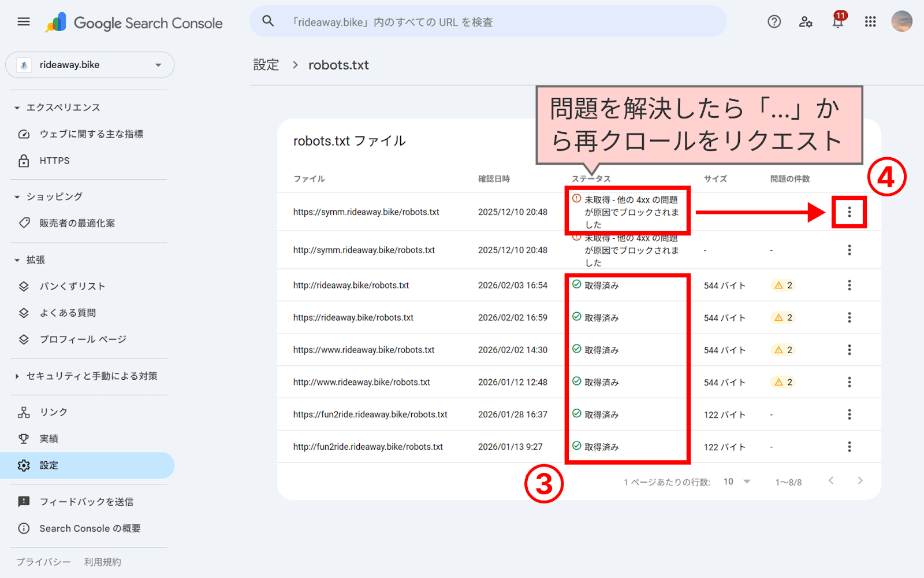
Task: Open the Google apps grid icon
Action: tap(870, 21)
